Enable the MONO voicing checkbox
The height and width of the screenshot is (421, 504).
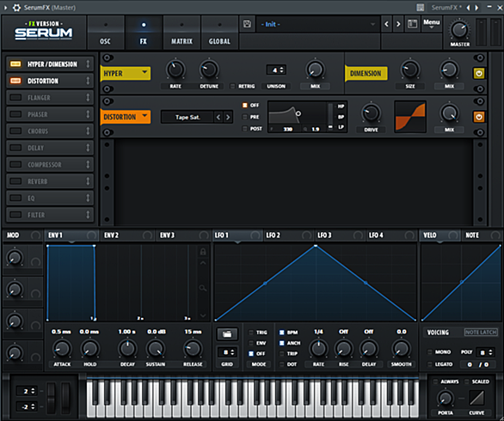[x=430, y=352]
